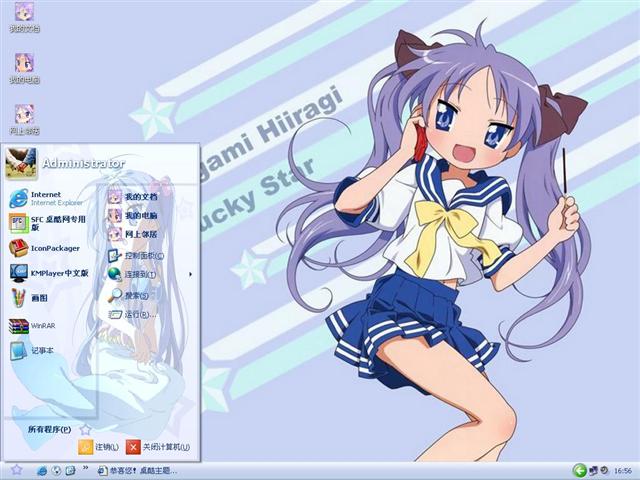Click green arrow to expand tray icons

[579, 471]
